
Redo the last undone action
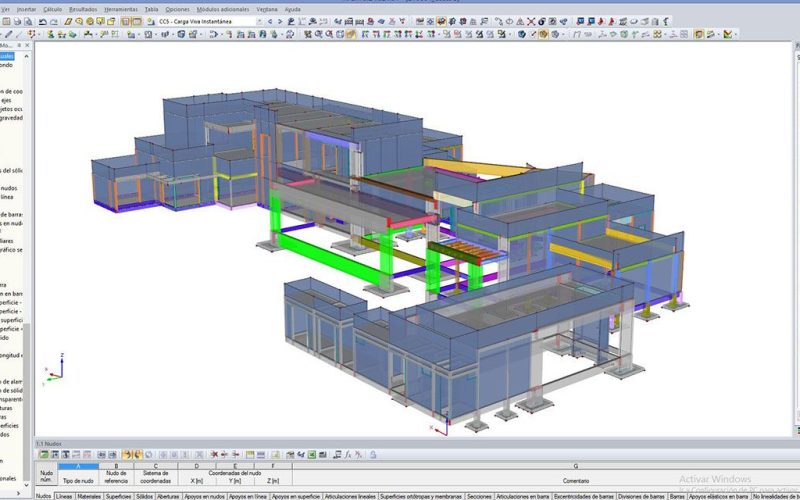pyautogui.click(x=54, y=21)
